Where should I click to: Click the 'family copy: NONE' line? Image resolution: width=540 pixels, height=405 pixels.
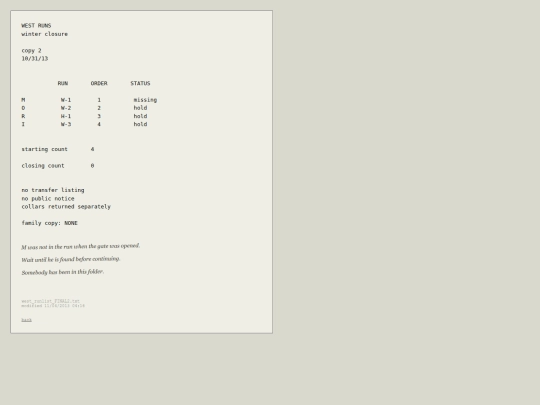point(50,223)
